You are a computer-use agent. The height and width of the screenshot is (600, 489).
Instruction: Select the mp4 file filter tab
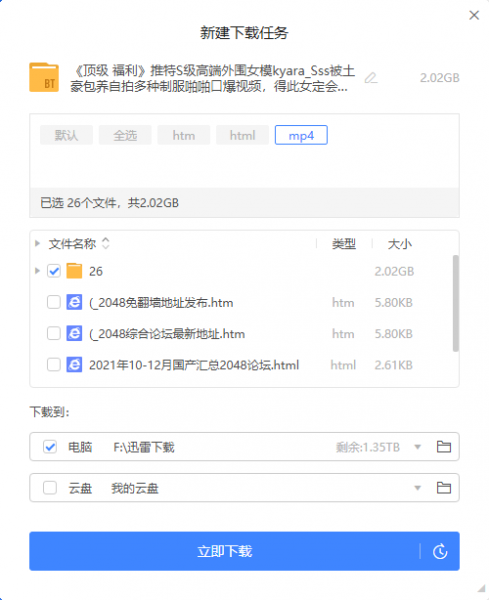[301, 135]
